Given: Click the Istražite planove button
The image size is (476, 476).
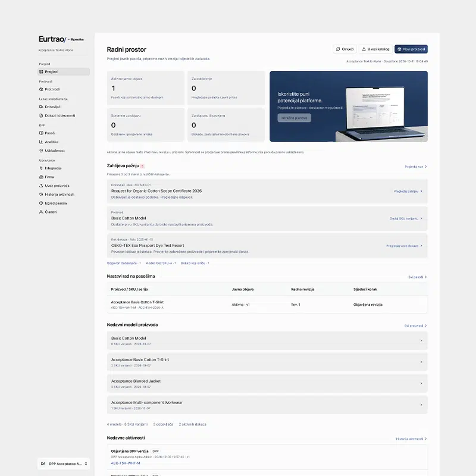Looking at the screenshot, I should coord(294,118).
